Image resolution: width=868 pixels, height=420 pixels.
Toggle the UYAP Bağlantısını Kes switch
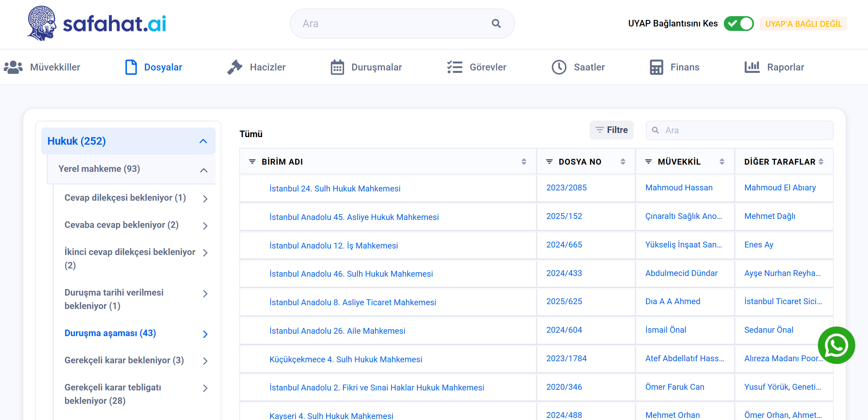pos(739,23)
